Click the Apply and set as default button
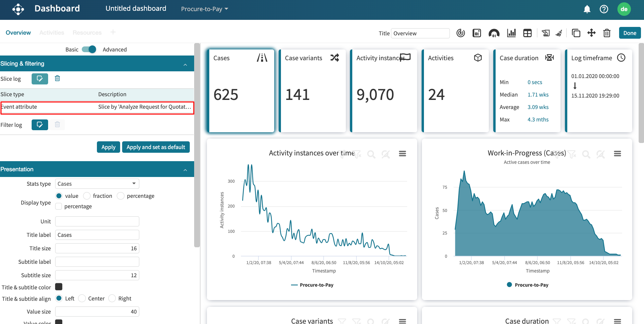Viewport: 644px width, 324px height. pos(156,147)
